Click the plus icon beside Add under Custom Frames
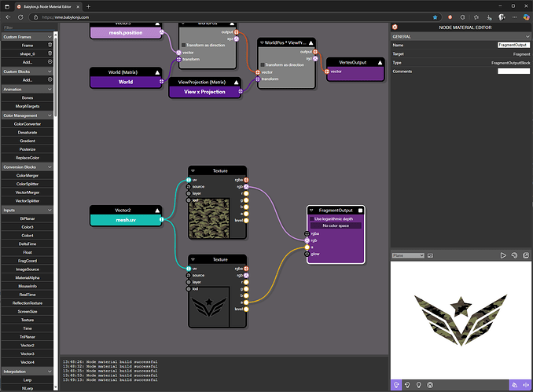Viewport: 533px width, 392px height. 50,62
